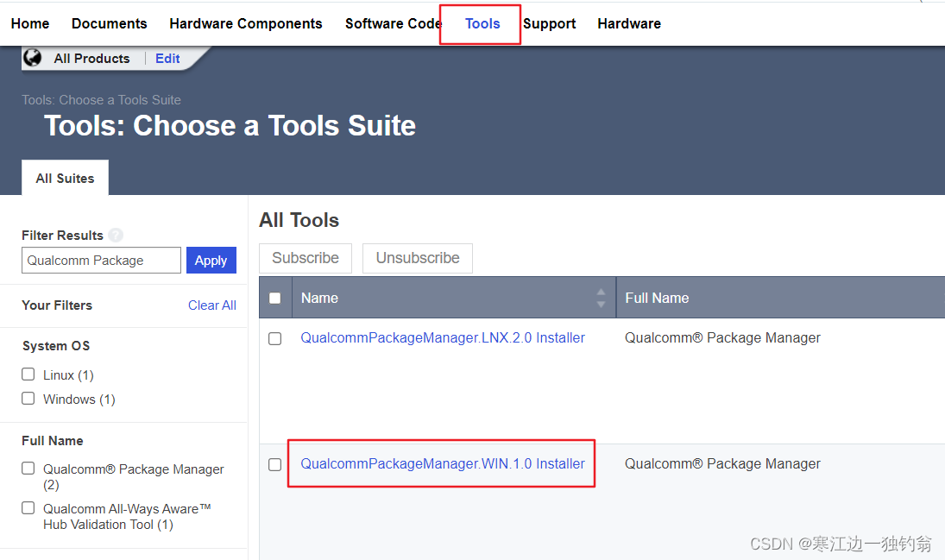Click the Name column sort arrows
Image resolution: width=945 pixels, height=560 pixels.
(601, 298)
